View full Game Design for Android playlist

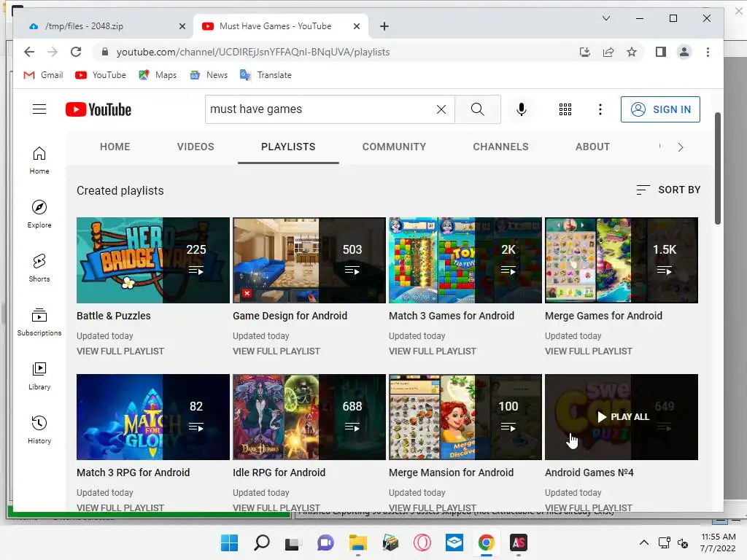(276, 351)
